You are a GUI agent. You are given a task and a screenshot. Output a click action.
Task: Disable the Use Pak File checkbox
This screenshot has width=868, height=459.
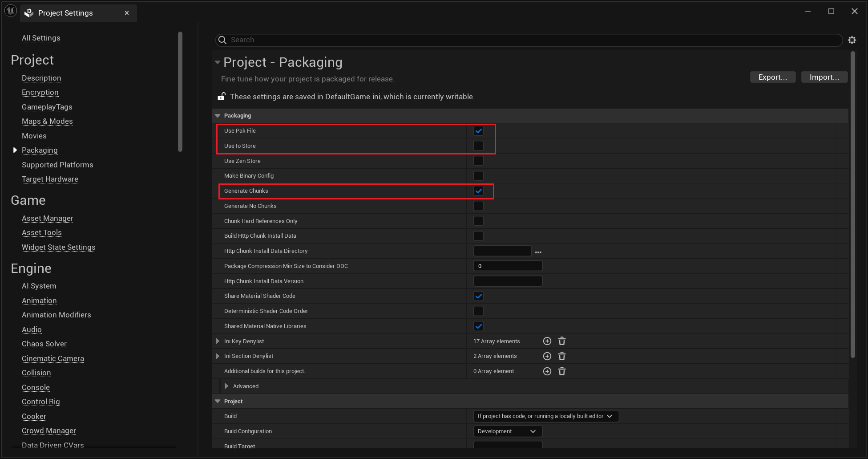click(x=478, y=131)
